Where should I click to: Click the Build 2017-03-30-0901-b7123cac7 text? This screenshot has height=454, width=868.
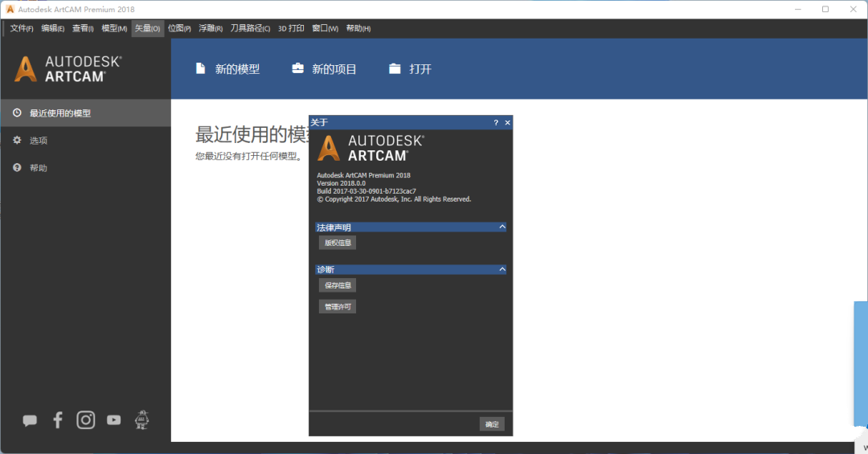coord(366,191)
